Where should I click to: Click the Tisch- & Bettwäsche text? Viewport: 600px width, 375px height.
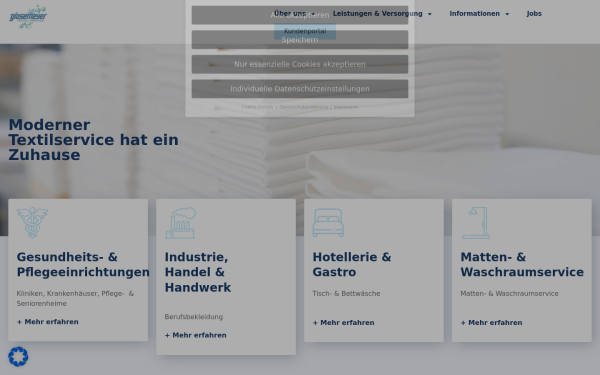[346, 293]
